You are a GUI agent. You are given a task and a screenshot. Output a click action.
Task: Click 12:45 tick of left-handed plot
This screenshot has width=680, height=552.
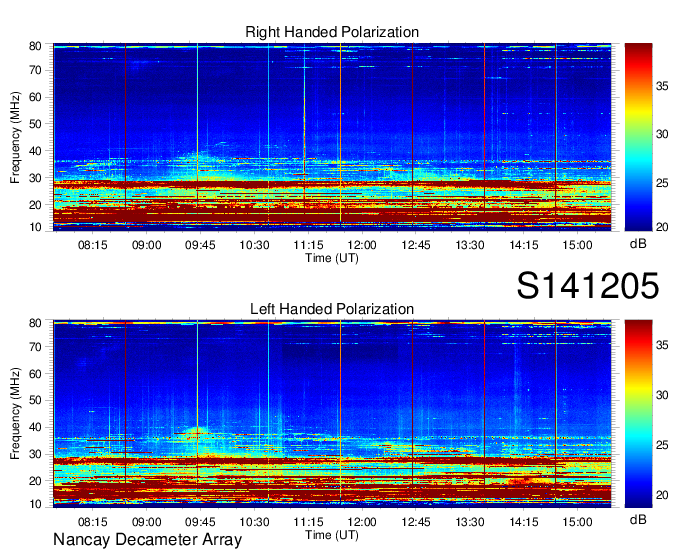point(416,522)
